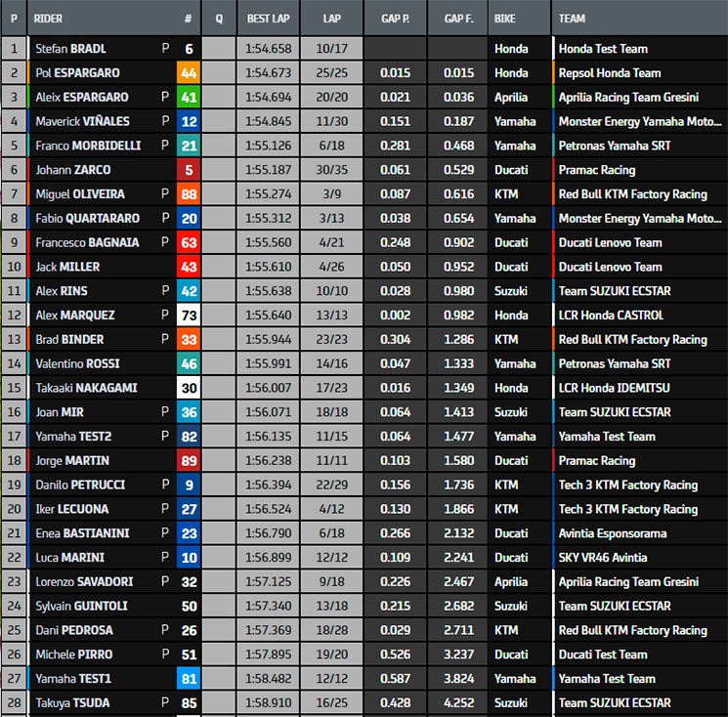Click the Yamaha TEST2 entry
Image resolution: width=728 pixels, height=717 pixels.
point(73,437)
